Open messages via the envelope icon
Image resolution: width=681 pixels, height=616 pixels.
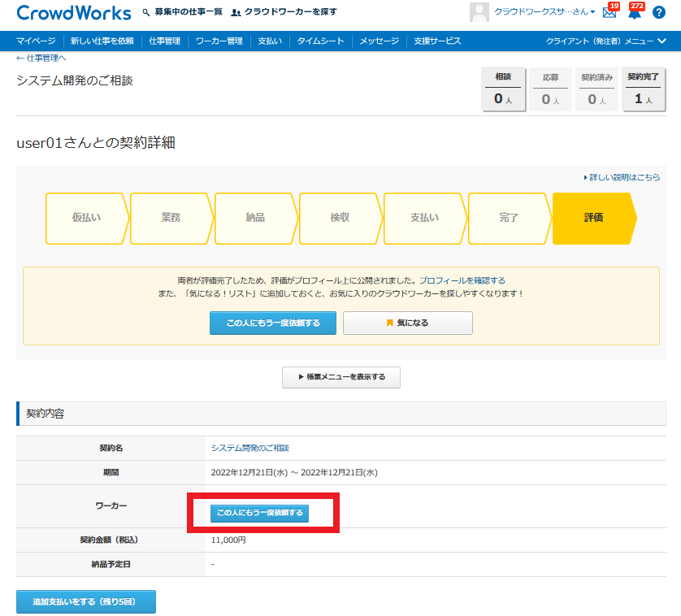coord(609,13)
